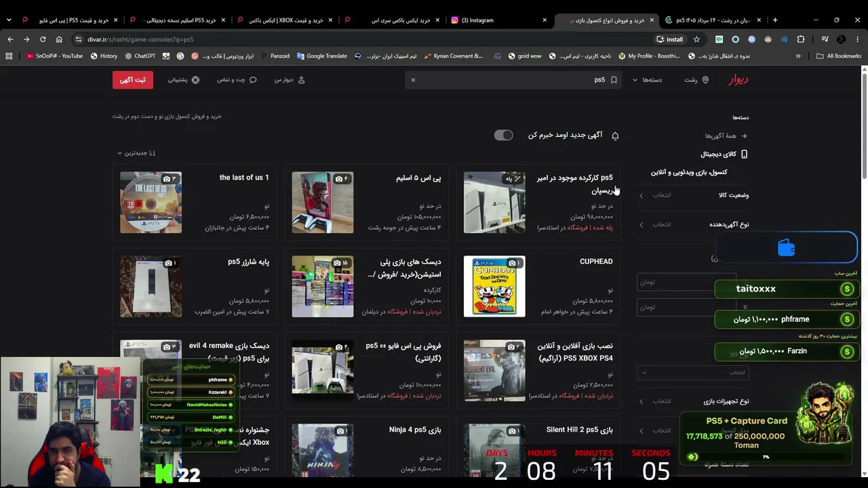Open the فروش پی اس فایو ps5 listing

[367, 371]
